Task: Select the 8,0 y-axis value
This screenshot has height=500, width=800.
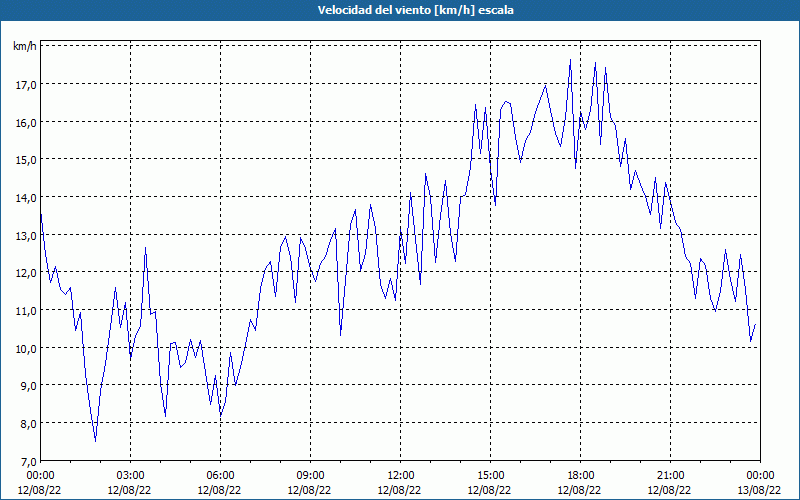Action: click(28, 423)
